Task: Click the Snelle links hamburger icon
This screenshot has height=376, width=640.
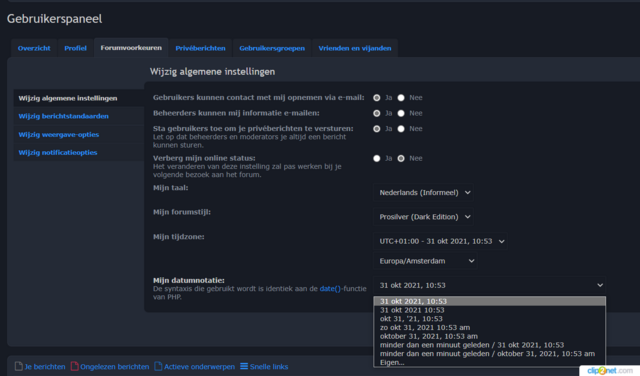Action: point(244,366)
